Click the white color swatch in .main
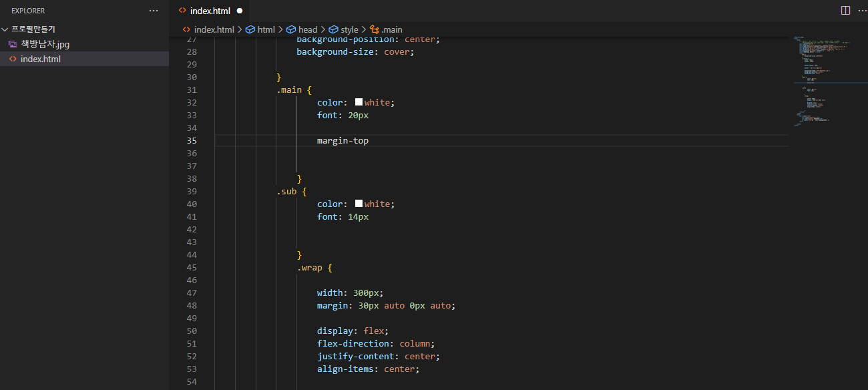868x390 pixels. click(x=359, y=102)
